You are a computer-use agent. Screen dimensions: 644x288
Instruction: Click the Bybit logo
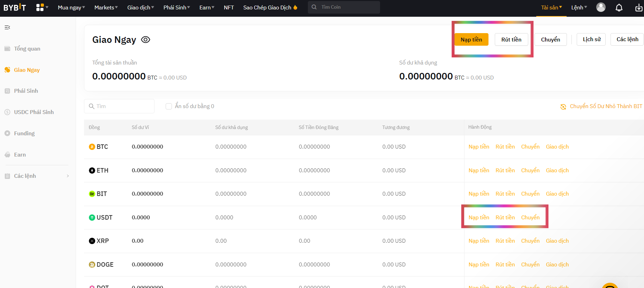coord(15,7)
